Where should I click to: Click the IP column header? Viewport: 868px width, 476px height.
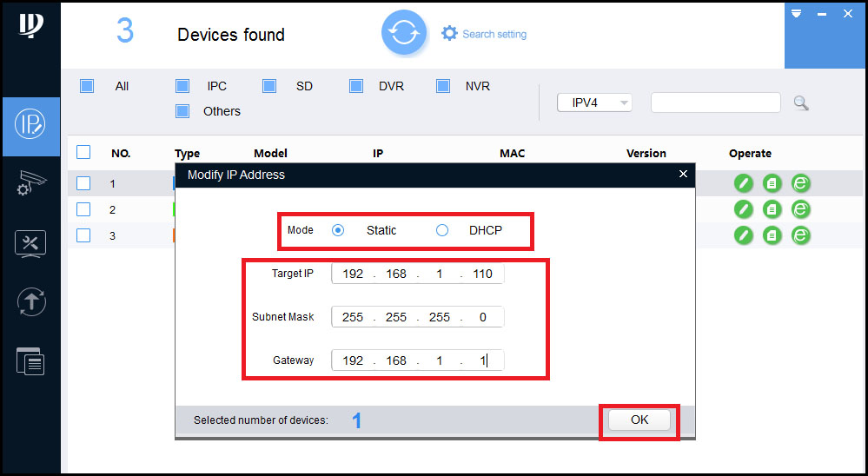click(x=378, y=154)
